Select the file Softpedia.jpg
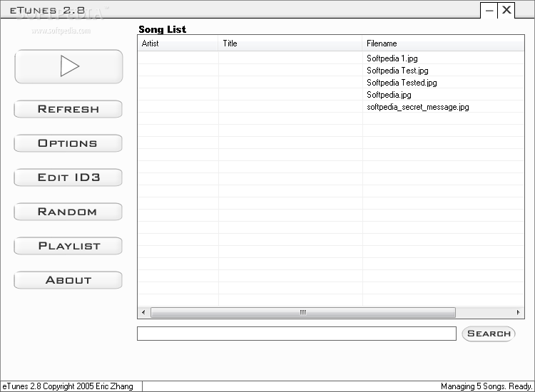This screenshot has width=535, height=392. [389, 95]
